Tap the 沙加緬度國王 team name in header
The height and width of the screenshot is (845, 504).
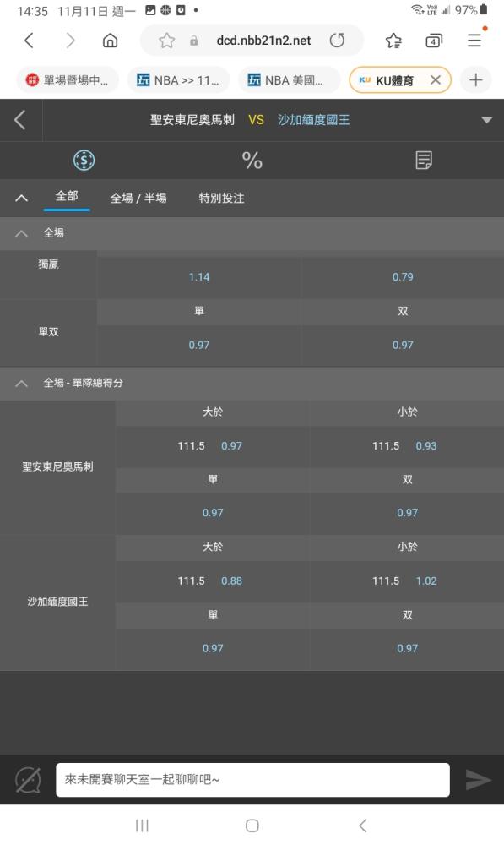coord(313,120)
